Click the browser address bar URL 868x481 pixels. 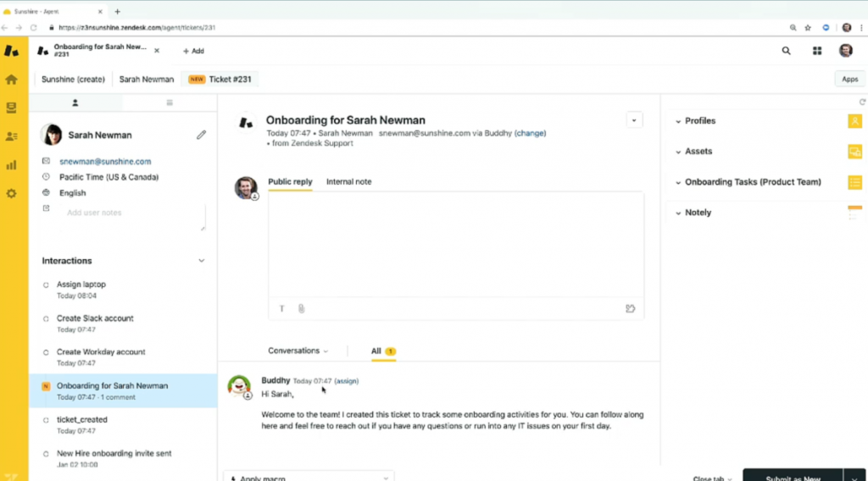[137, 28]
